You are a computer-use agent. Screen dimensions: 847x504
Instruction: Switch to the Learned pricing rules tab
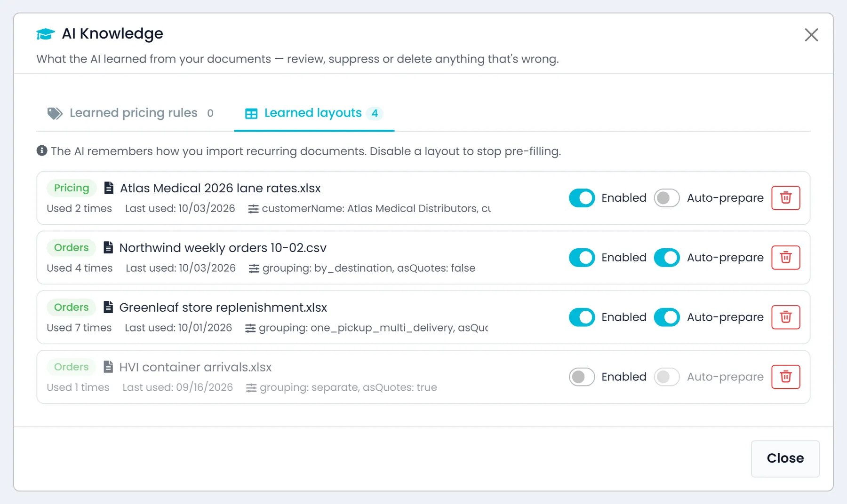pyautogui.click(x=130, y=113)
